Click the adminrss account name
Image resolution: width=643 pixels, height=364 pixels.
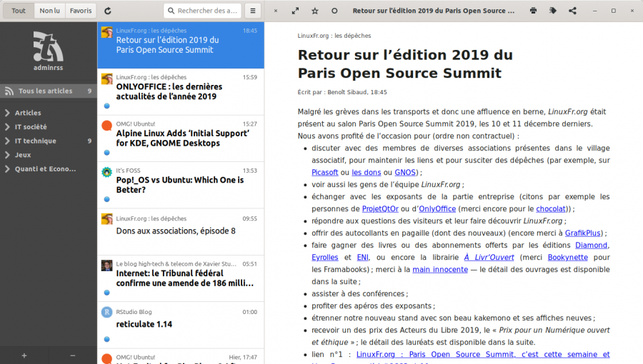coord(49,68)
